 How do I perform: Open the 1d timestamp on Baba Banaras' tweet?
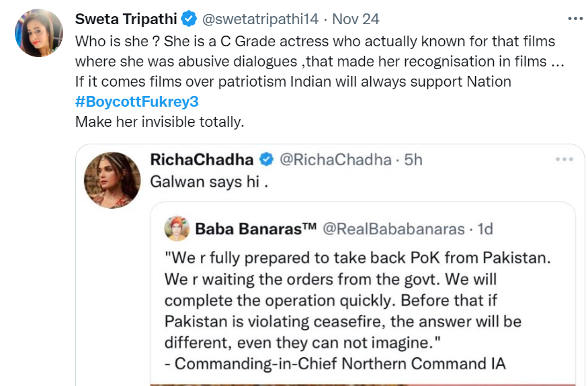[484, 229]
